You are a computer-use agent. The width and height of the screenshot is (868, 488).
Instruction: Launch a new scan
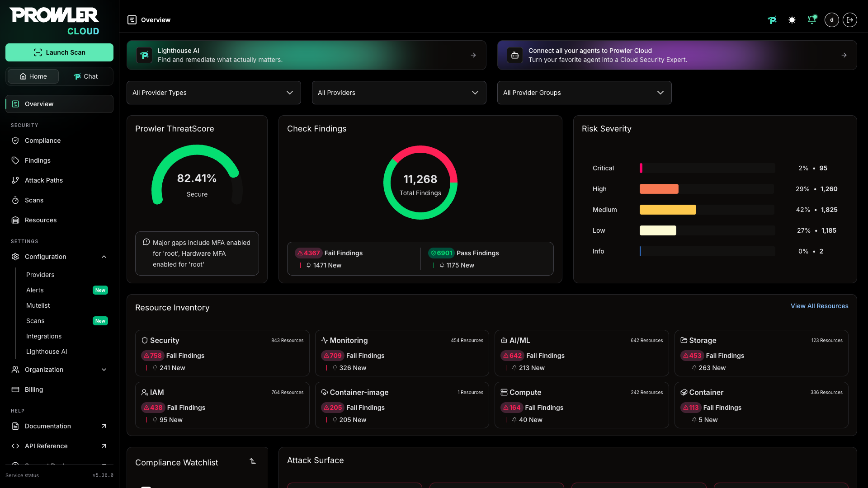[x=59, y=52]
